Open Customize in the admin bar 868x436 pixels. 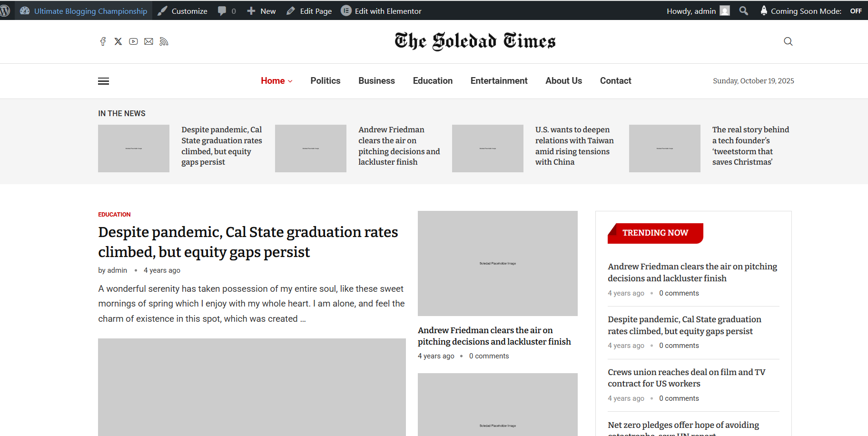(x=183, y=11)
